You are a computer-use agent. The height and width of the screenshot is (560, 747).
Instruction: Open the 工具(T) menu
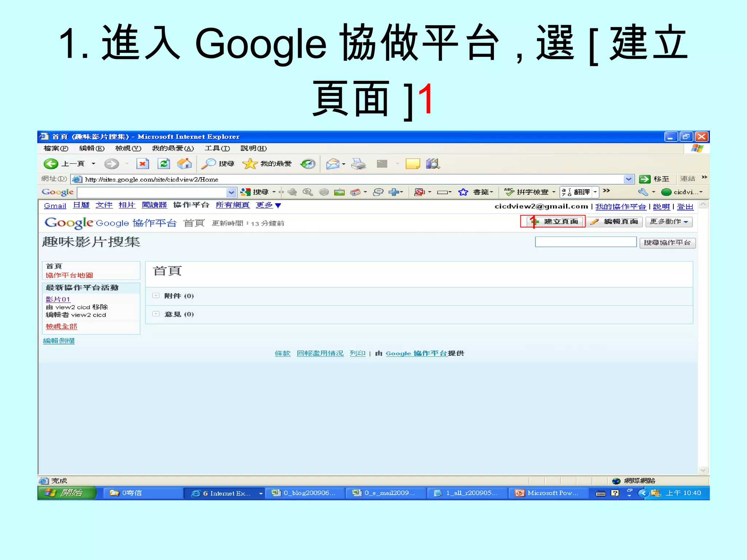(x=217, y=148)
